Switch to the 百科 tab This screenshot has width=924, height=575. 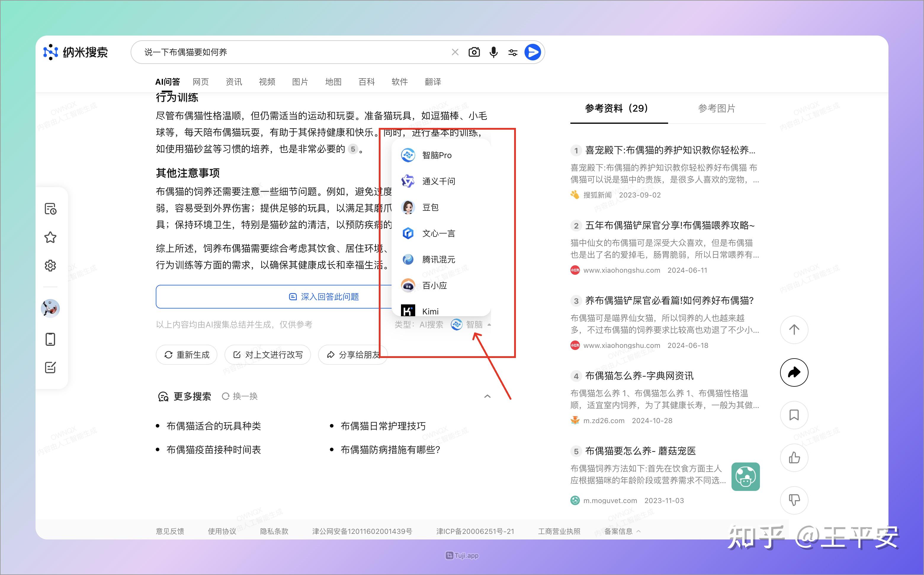(x=367, y=82)
